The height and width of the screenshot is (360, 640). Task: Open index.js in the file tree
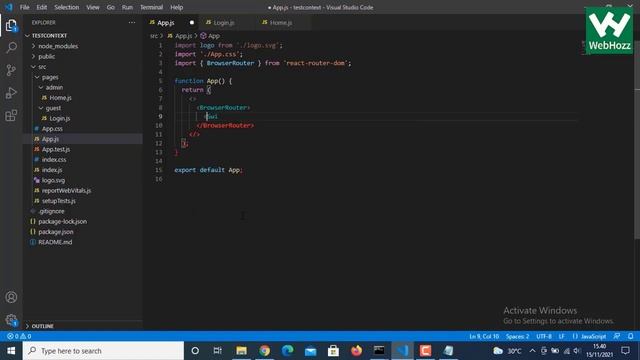[x=52, y=170]
